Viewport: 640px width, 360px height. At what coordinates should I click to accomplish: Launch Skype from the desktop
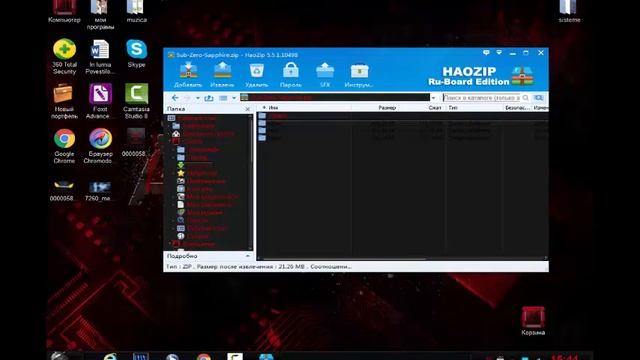pos(136,53)
